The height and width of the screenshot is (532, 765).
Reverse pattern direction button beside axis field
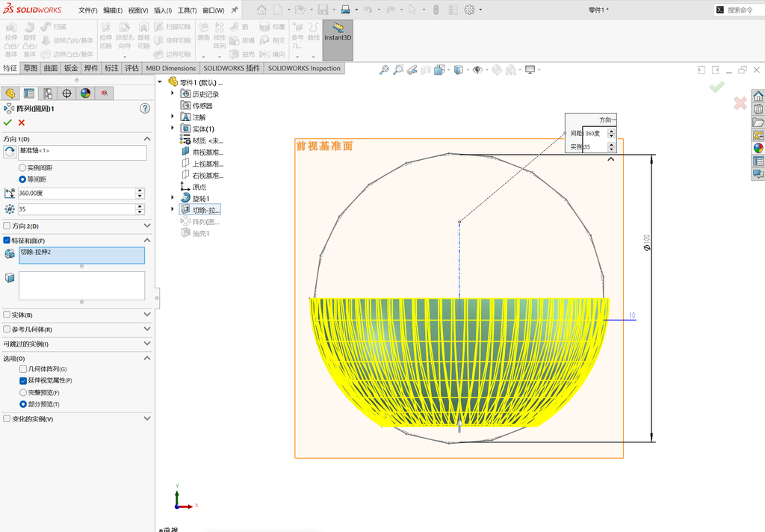click(x=9, y=152)
